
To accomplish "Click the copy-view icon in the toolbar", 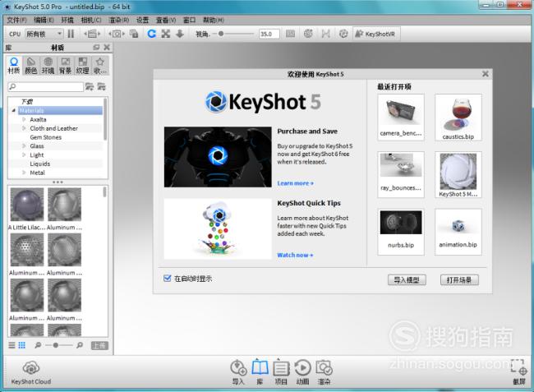I will point(134,34).
